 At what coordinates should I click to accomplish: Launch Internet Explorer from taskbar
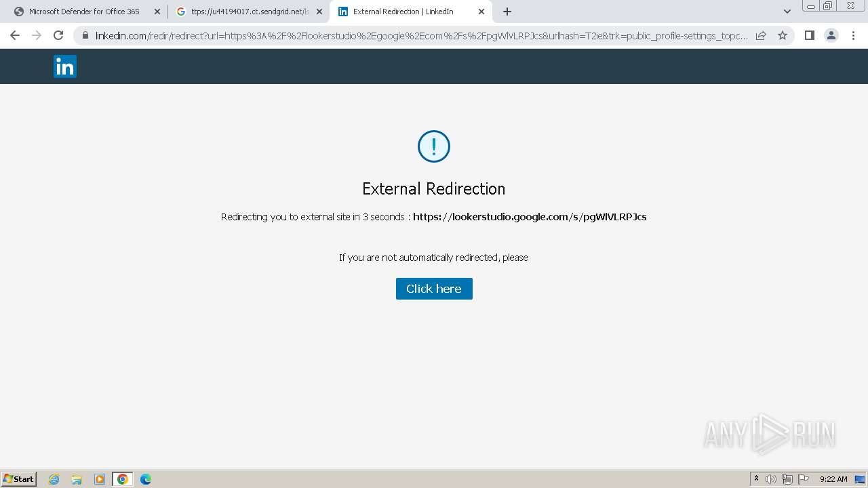[x=54, y=479]
